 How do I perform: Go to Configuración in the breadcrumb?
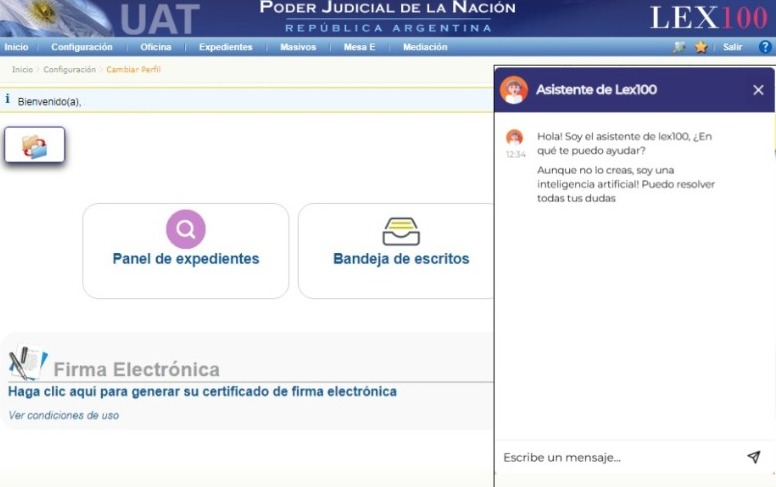tap(69, 69)
